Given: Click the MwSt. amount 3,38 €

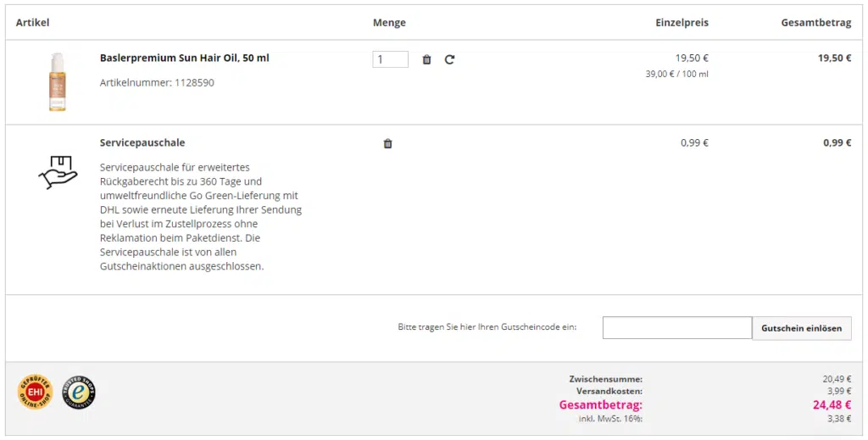Looking at the screenshot, I should [839, 419].
